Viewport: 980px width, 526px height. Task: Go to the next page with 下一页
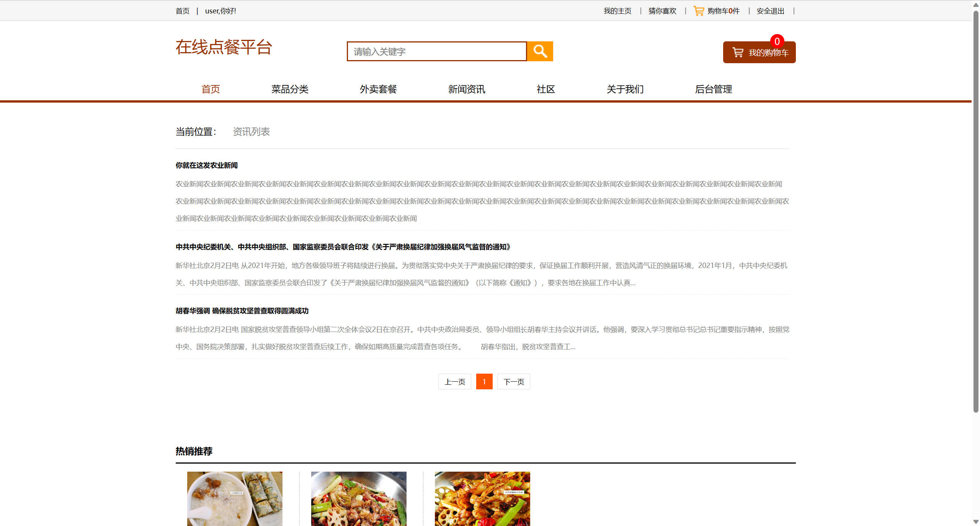(x=513, y=381)
